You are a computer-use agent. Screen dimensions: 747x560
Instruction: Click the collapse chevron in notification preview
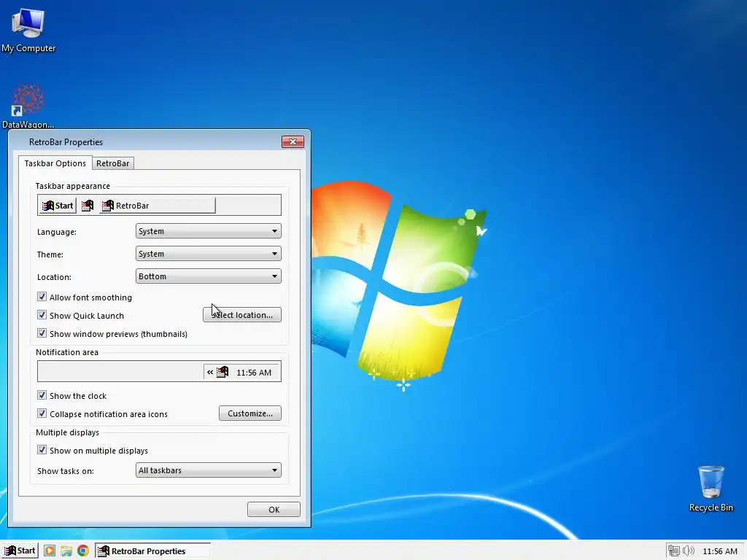coord(210,372)
